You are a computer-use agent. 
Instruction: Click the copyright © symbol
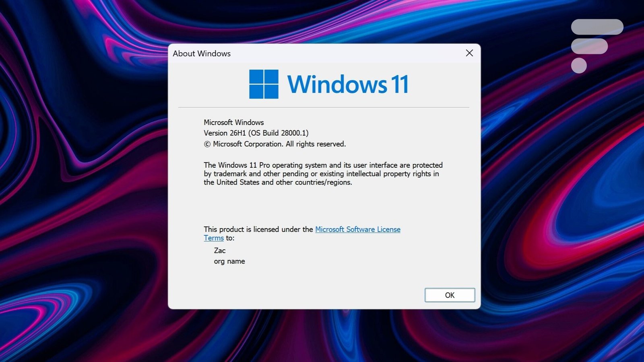pyautogui.click(x=207, y=144)
